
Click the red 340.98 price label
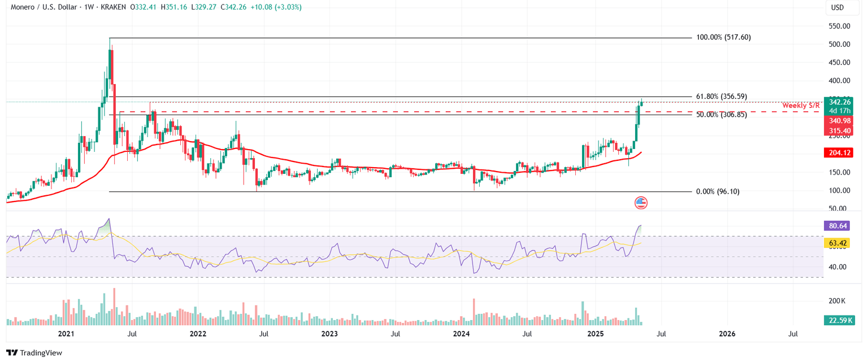840,120
